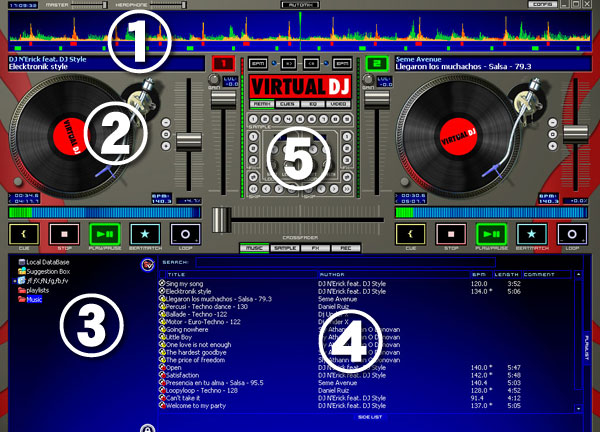Open the Sample browser tab
Viewport: 600px width, 432px height.
[285, 248]
